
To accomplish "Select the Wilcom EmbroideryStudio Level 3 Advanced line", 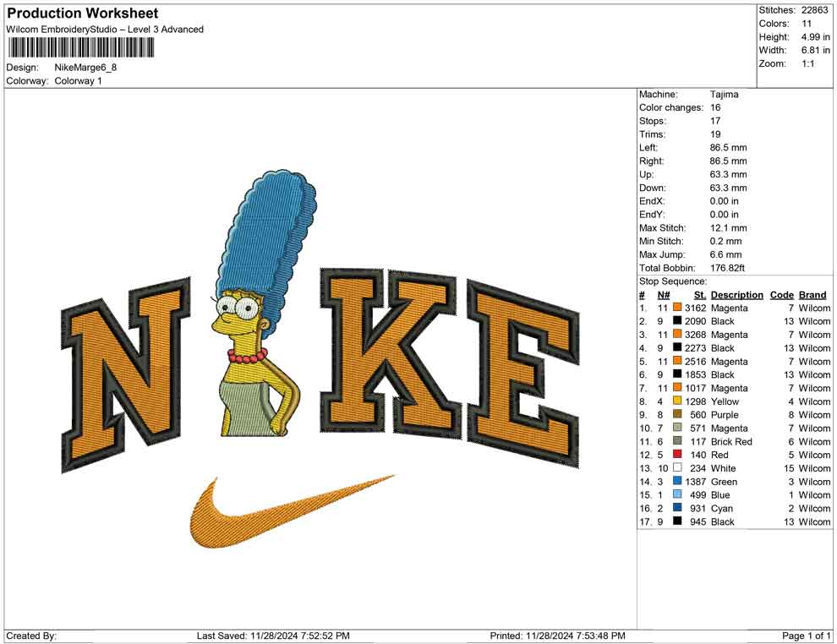I will click(x=105, y=30).
